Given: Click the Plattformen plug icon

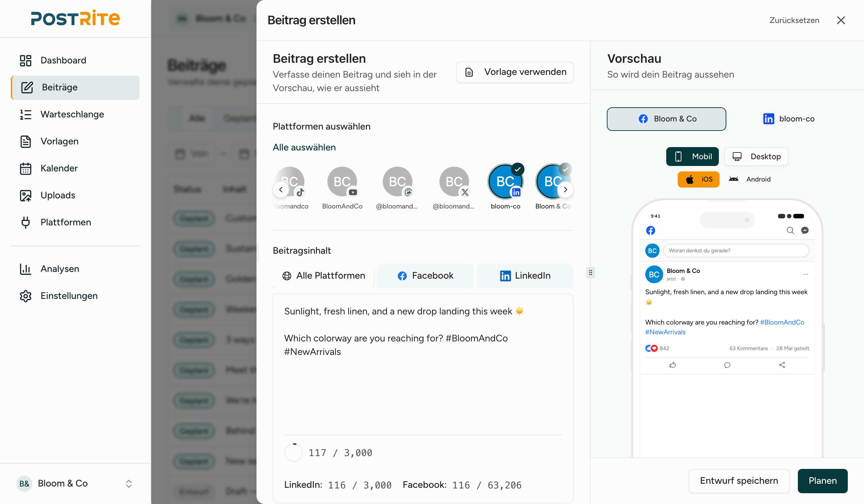Looking at the screenshot, I should pos(26,222).
